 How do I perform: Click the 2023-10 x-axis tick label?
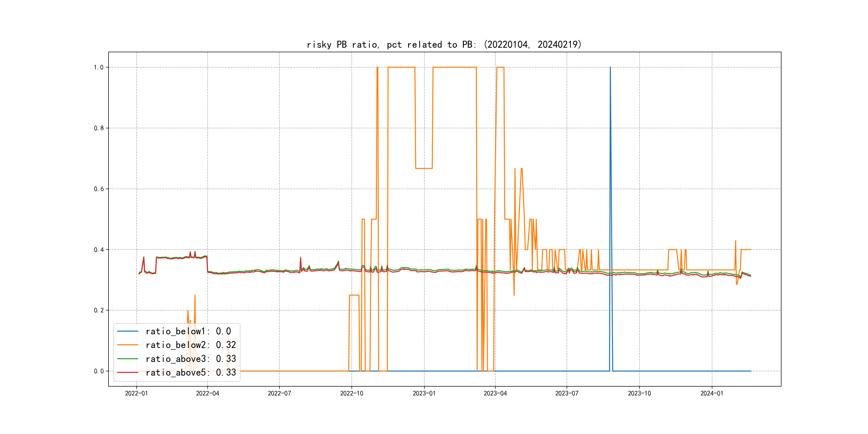tap(639, 393)
